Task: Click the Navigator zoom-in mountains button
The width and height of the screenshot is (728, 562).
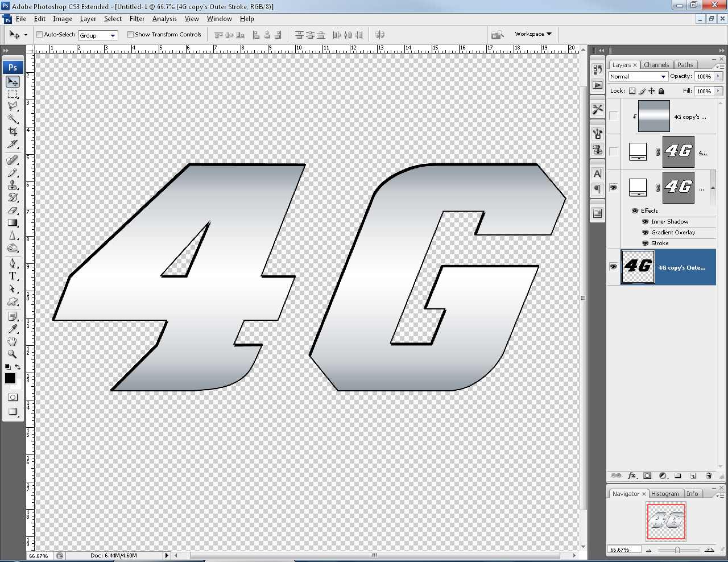Action: coord(709,550)
